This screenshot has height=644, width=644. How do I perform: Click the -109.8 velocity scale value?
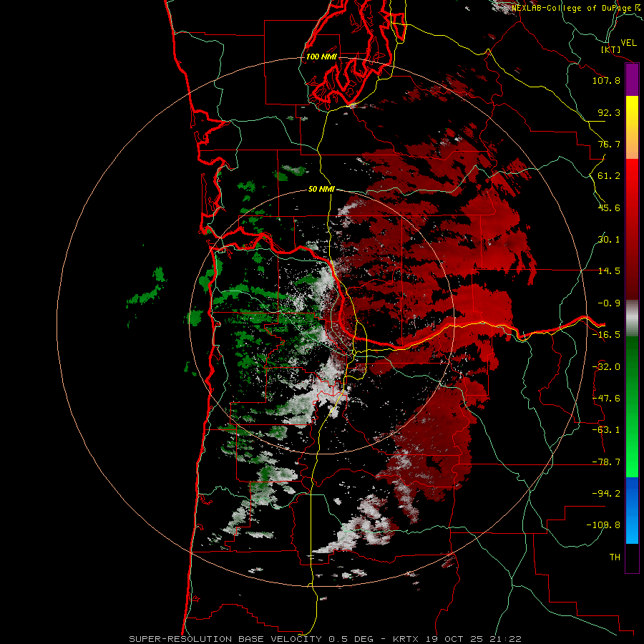click(x=603, y=525)
